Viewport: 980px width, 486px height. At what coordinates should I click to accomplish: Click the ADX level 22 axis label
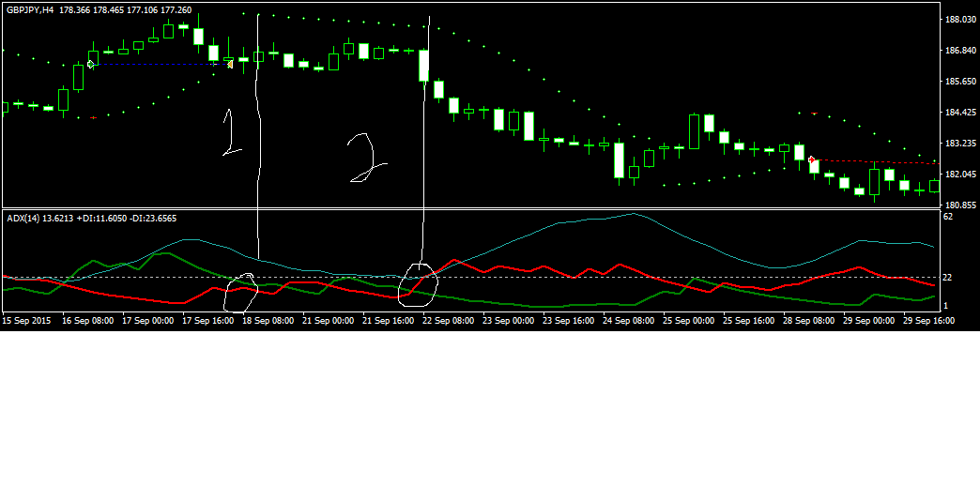coord(948,278)
